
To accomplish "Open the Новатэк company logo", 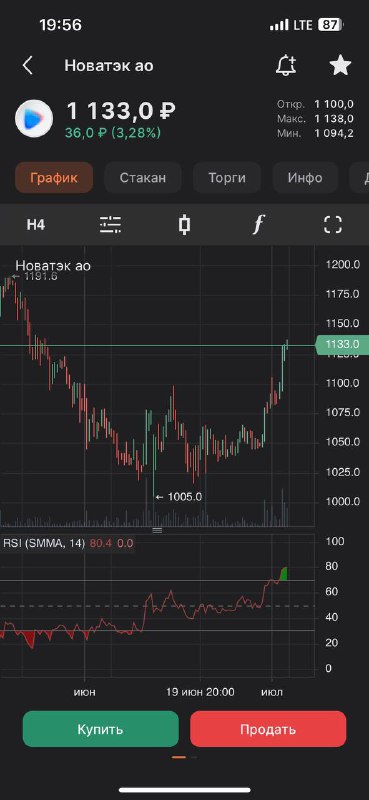I will (x=34, y=118).
